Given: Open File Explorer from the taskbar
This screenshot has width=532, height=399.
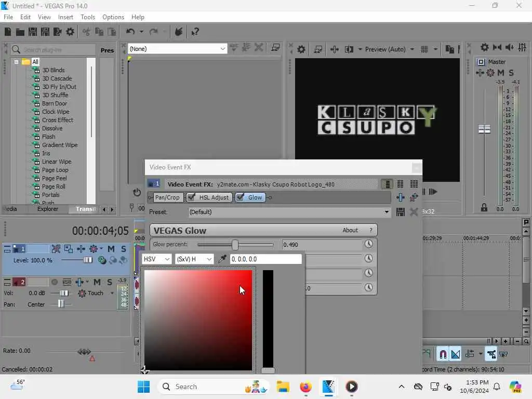Looking at the screenshot, I should pyautogui.click(x=283, y=387).
